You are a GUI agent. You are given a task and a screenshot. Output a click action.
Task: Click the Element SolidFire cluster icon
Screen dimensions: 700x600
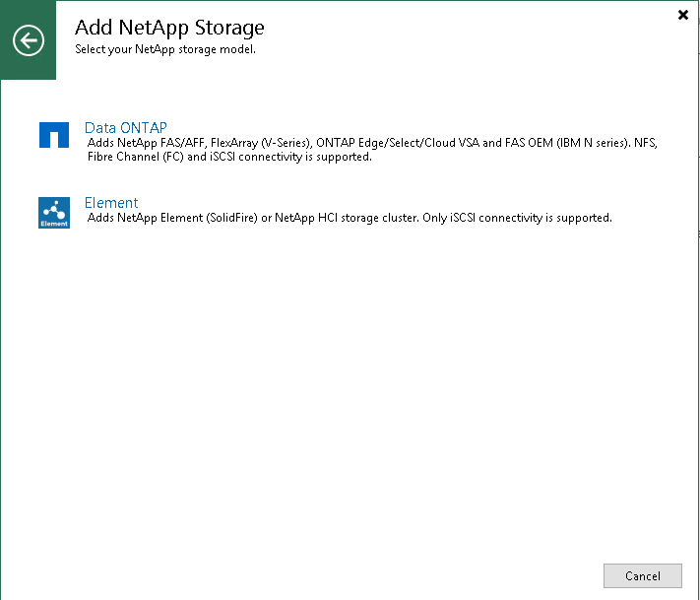54,213
